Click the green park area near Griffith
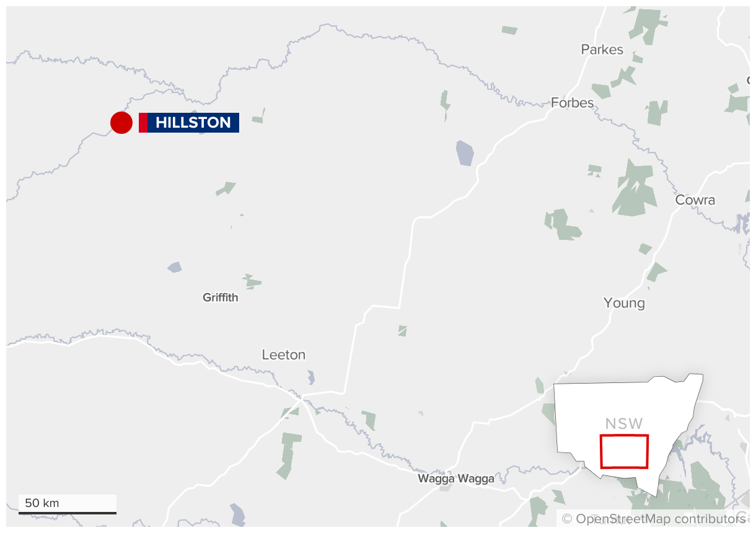Screen dimensions: 756x533 (252, 281)
